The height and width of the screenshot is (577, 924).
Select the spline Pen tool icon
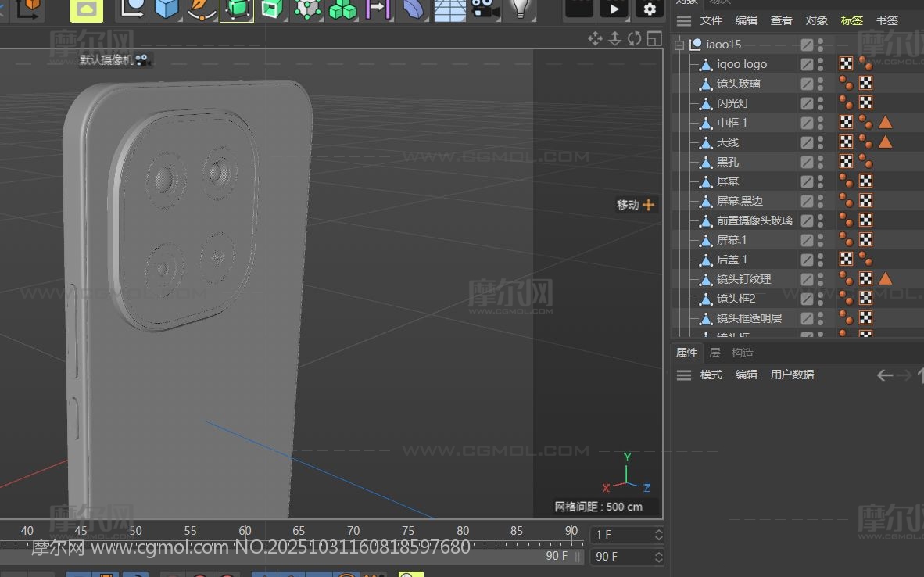pyautogui.click(x=202, y=9)
